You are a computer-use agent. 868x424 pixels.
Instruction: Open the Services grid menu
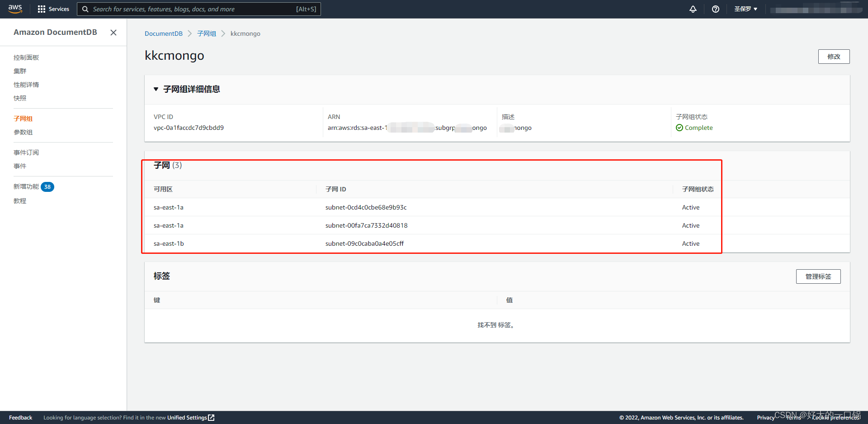pos(53,9)
